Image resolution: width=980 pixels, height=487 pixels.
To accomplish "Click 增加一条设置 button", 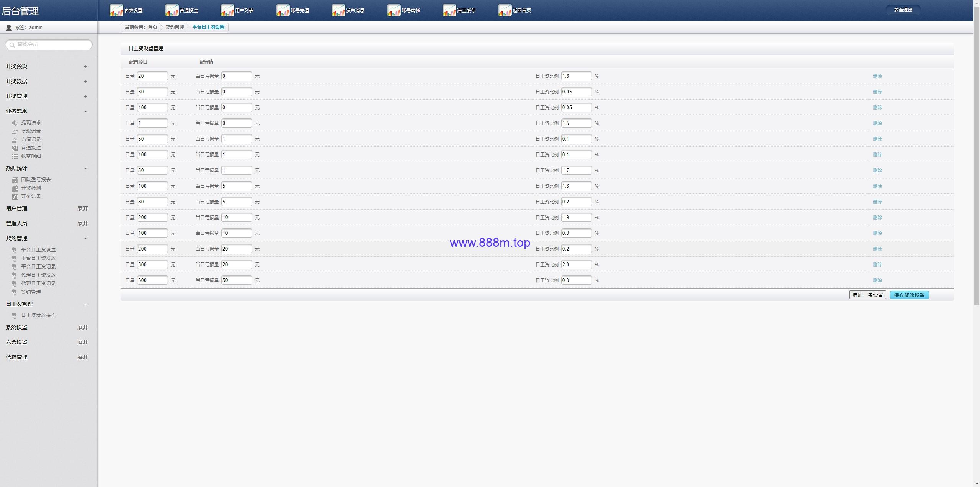I will 867,295.
